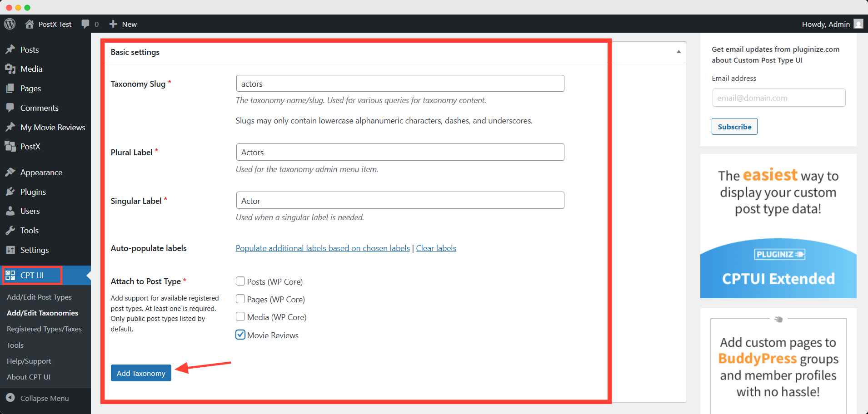Viewport: 868px width, 414px height.
Task: Focus the Singular Label input field
Action: tap(400, 201)
